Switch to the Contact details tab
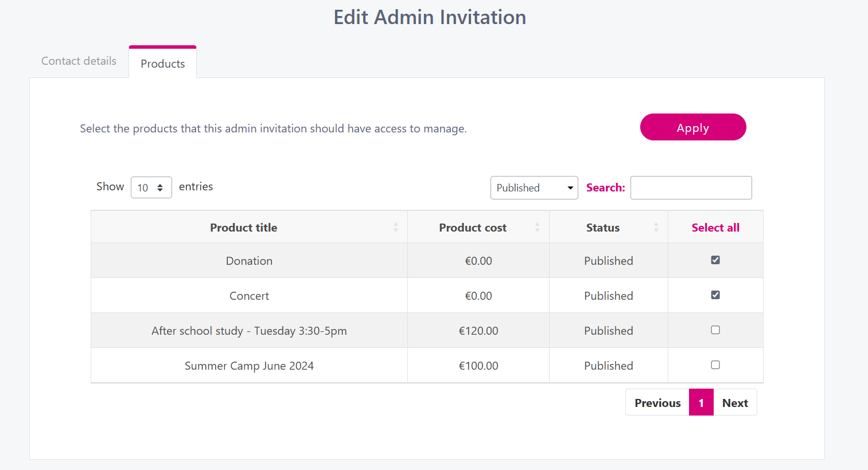 (x=79, y=61)
